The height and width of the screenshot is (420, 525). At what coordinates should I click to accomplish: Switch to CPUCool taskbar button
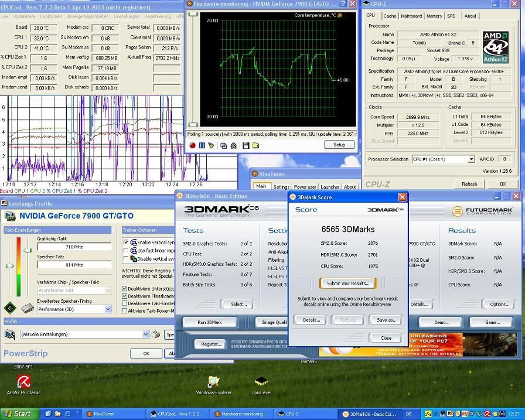click(x=179, y=414)
